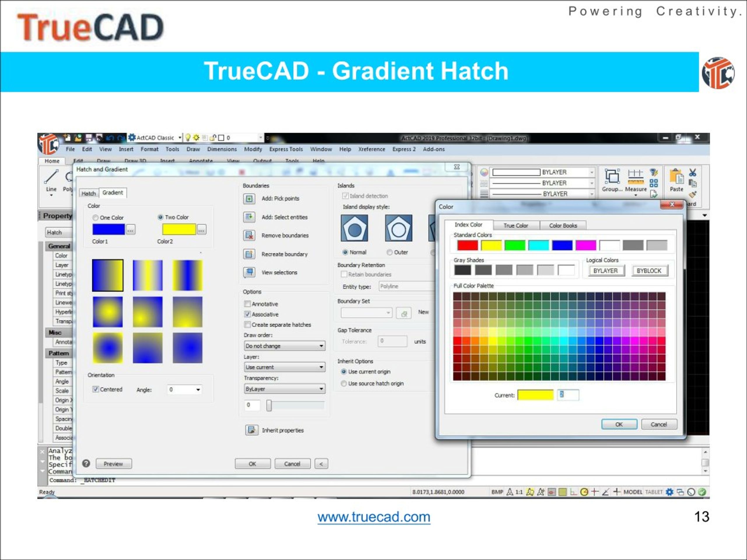
Task: Click the BYLAYER logical color button
Action: tap(606, 271)
